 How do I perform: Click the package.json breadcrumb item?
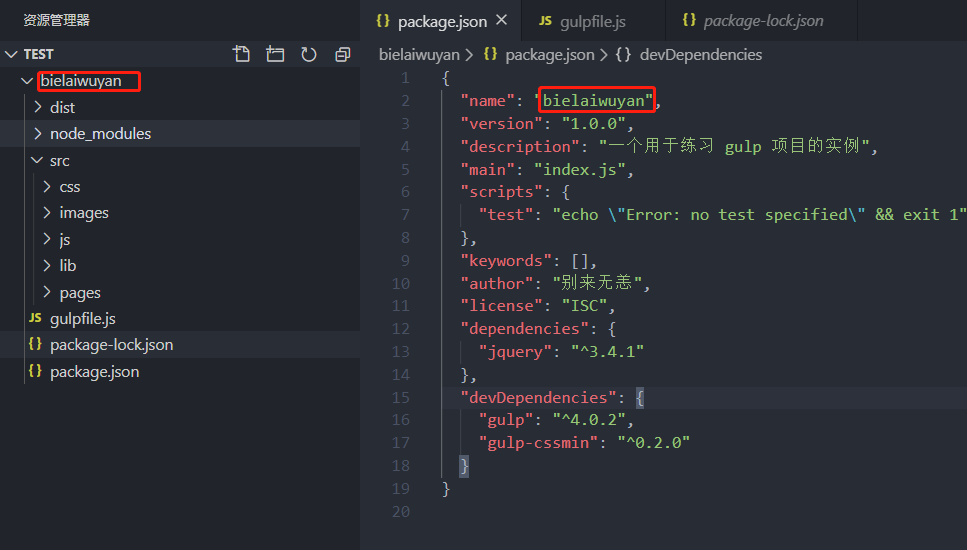pyautogui.click(x=549, y=55)
